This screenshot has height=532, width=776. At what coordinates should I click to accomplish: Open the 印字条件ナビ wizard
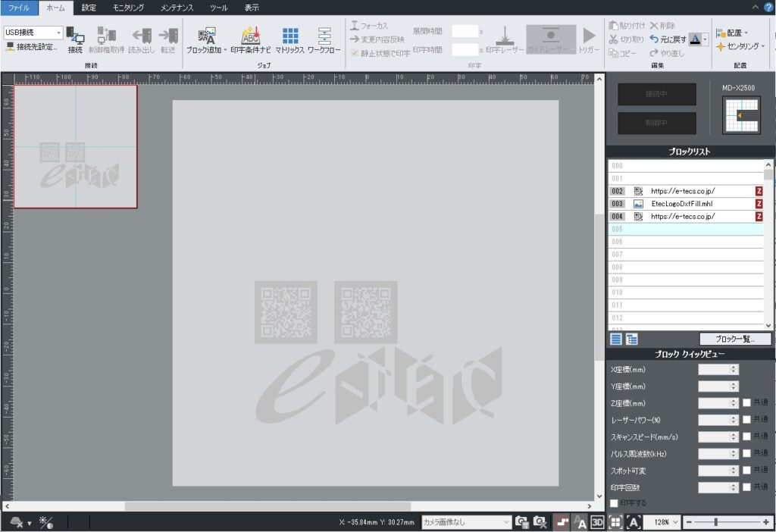250,39
